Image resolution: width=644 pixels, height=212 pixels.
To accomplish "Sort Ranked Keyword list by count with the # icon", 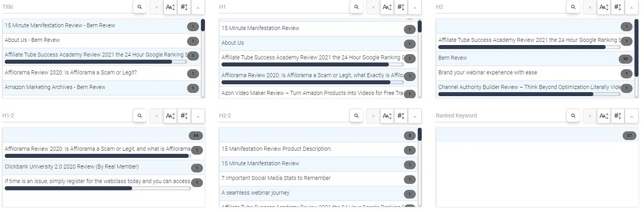I will [x=618, y=115].
